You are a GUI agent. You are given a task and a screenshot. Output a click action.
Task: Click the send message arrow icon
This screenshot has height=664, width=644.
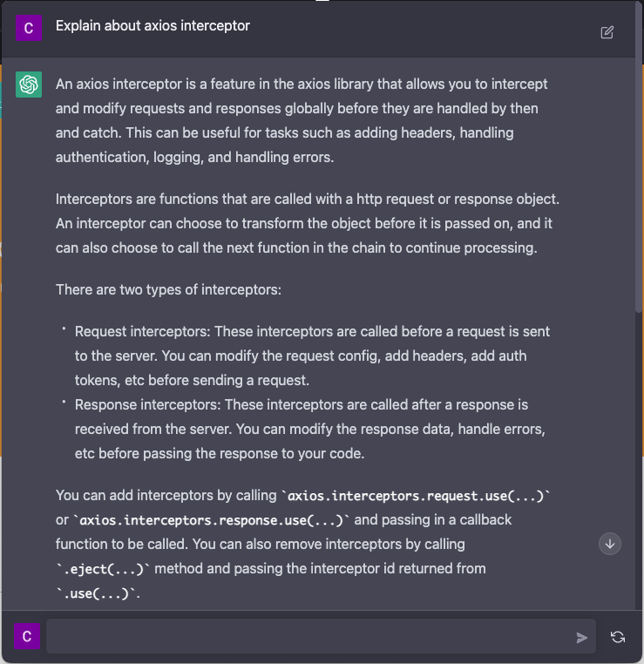point(582,638)
